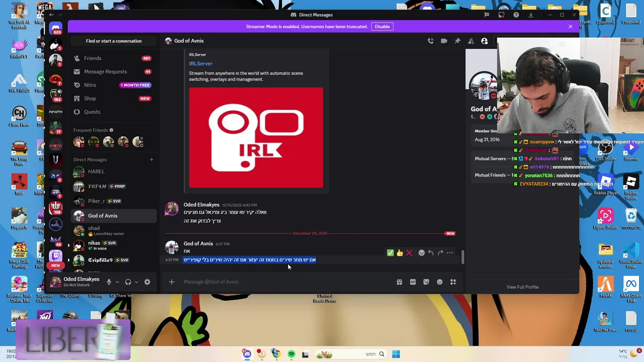
Task: Open Find or start a conversation
Action: pyautogui.click(x=114, y=41)
